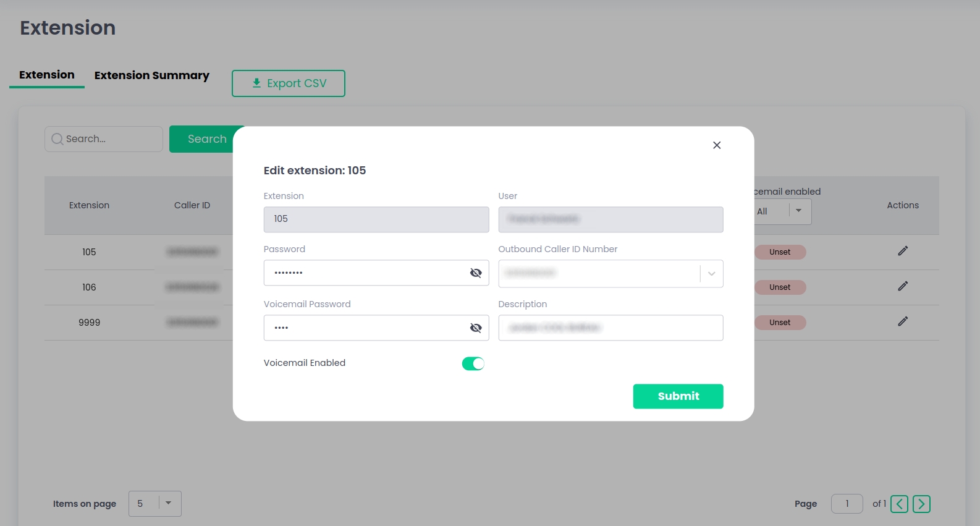Go to the next page arrow
Screen dimensions: 980x526
921,504
